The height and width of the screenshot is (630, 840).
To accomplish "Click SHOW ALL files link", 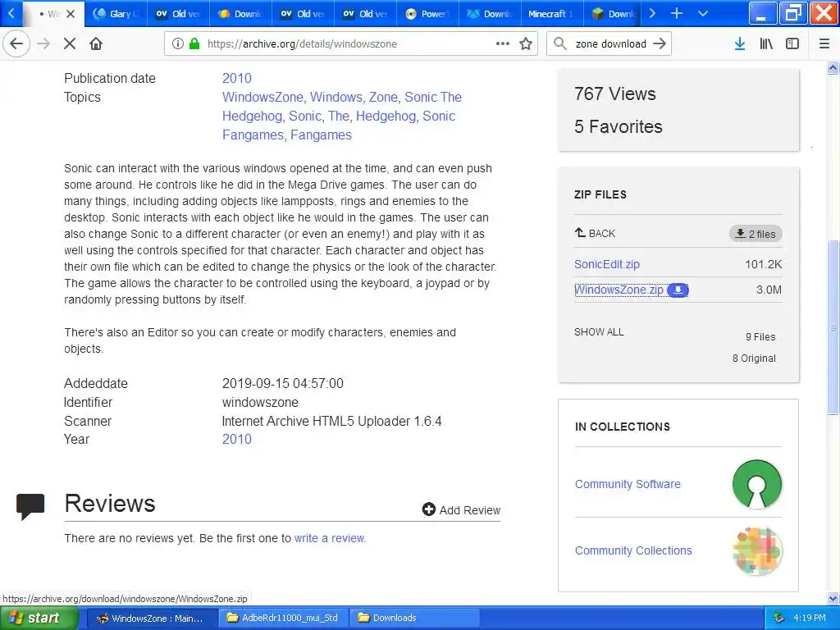I will point(599,332).
